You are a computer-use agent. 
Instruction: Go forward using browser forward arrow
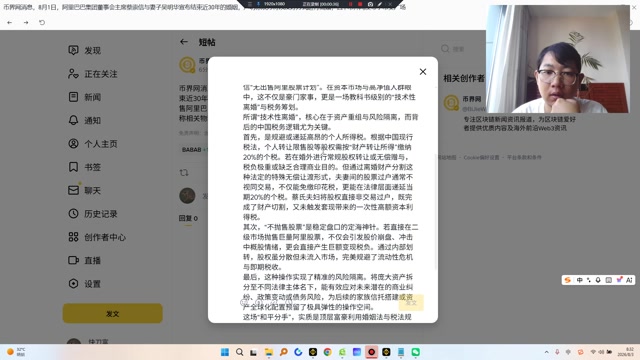tap(26, 22)
